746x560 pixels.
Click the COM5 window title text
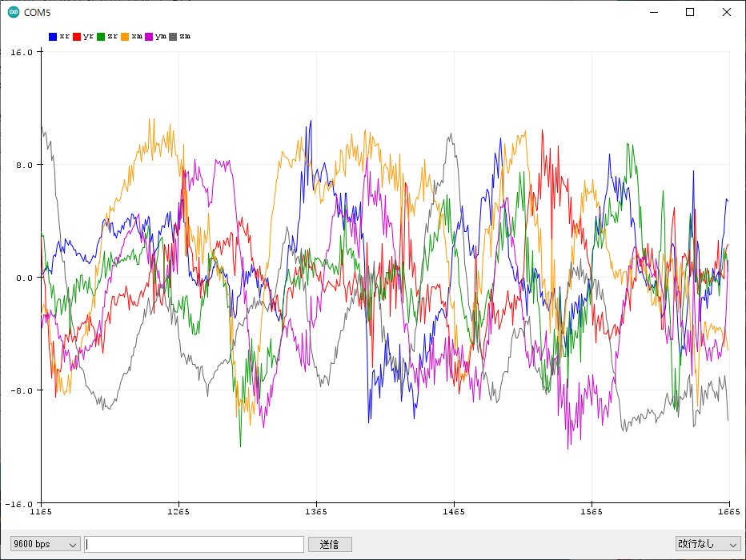(37, 13)
